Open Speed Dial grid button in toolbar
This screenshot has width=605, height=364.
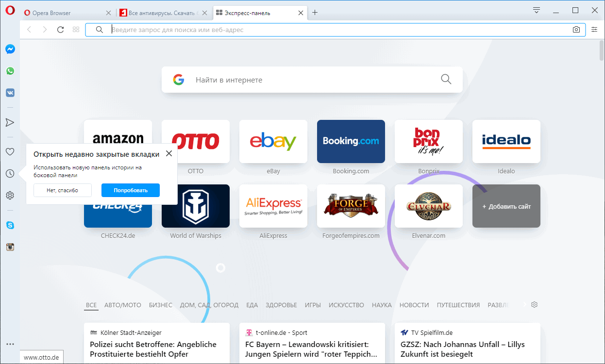click(x=76, y=30)
